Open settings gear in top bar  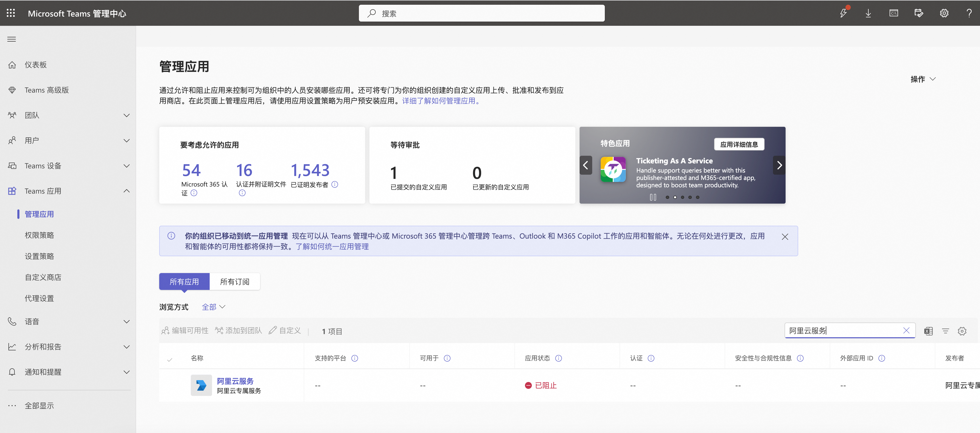pyautogui.click(x=944, y=13)
